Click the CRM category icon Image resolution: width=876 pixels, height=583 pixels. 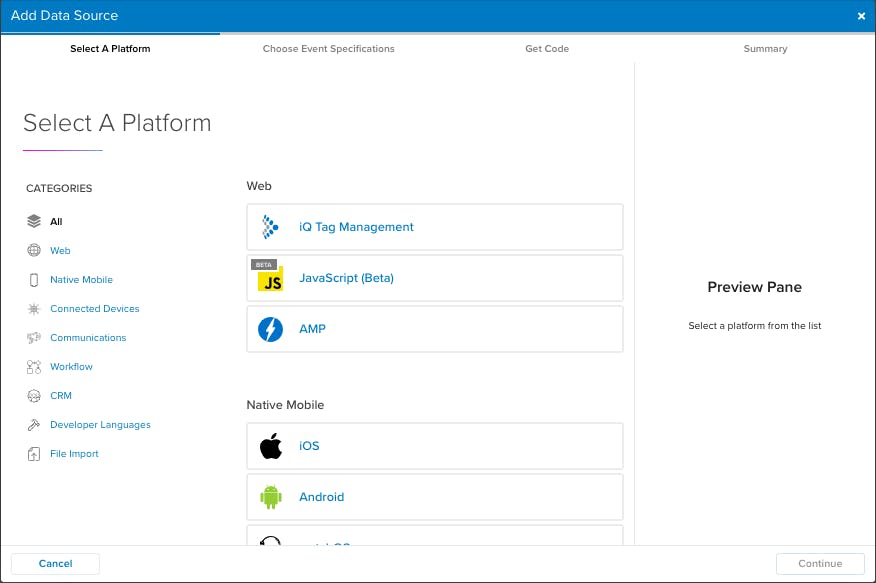pos(34,396)
